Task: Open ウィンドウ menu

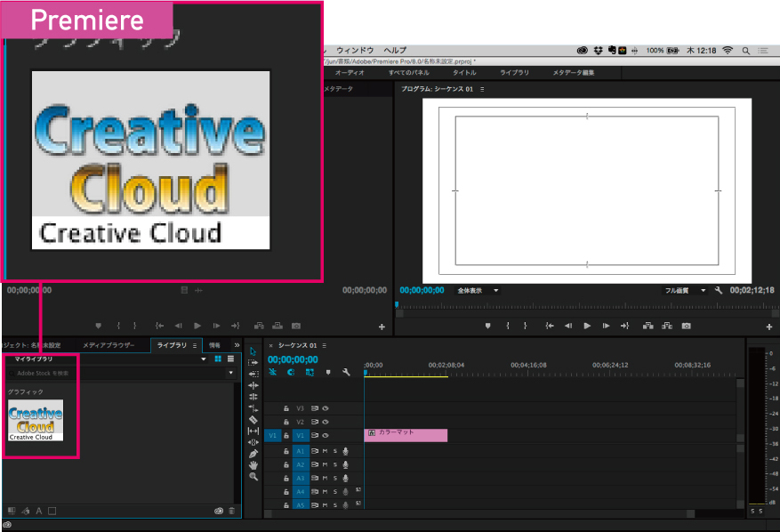Action: pyautogui.click(x=355, y=50)
